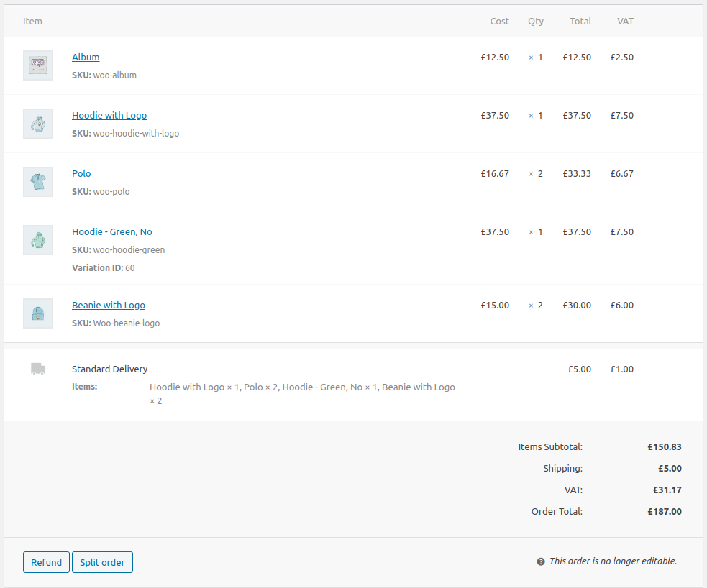Open the Polo product link
This screenshot has width=707, height=588.
click(x=81, y=173)
